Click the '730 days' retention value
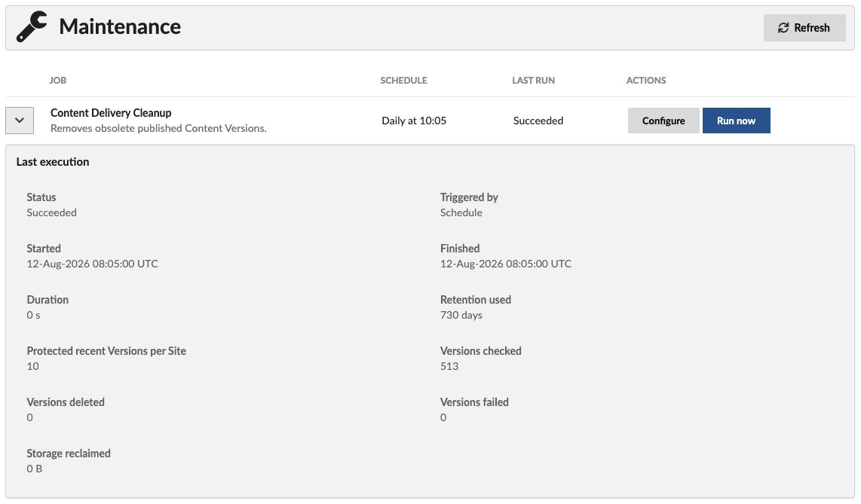861x504 pixels. point(461,316)
